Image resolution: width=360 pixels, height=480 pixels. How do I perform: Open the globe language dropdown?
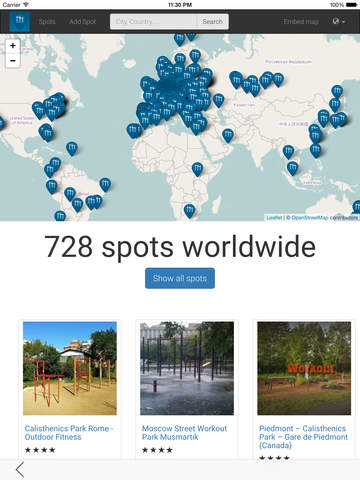(x=339, y=21)
